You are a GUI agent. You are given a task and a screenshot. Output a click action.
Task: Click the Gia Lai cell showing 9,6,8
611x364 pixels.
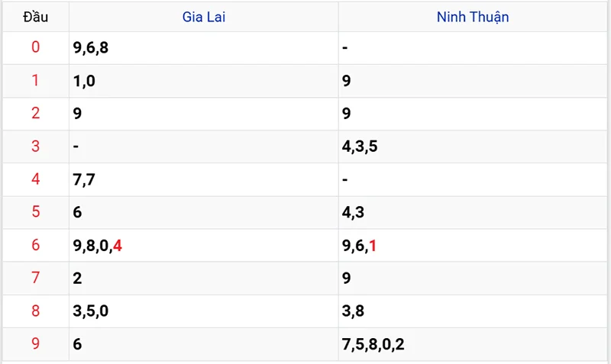[91, 48]
